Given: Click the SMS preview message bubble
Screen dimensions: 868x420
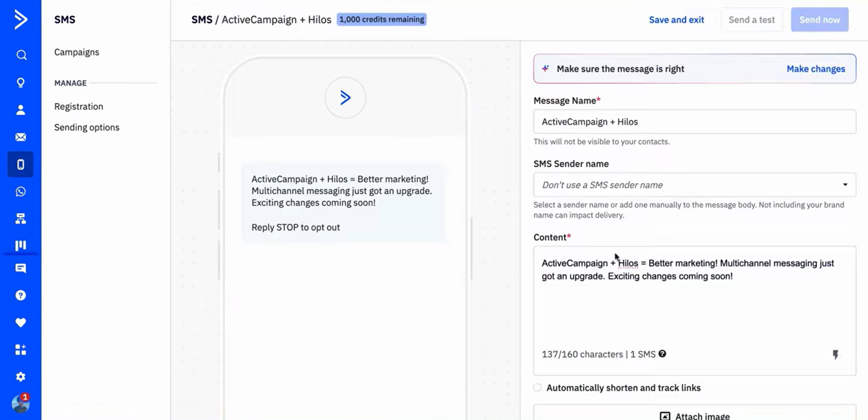Looking at the screenshot, I should (344, 203).
